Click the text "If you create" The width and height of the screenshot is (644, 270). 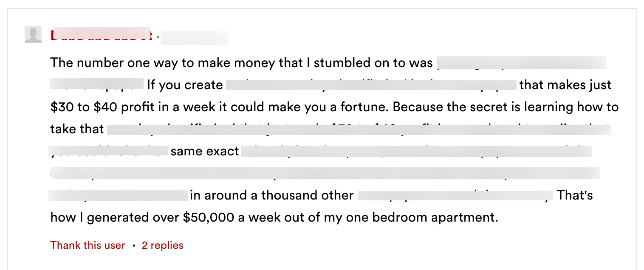pos(185,85)
